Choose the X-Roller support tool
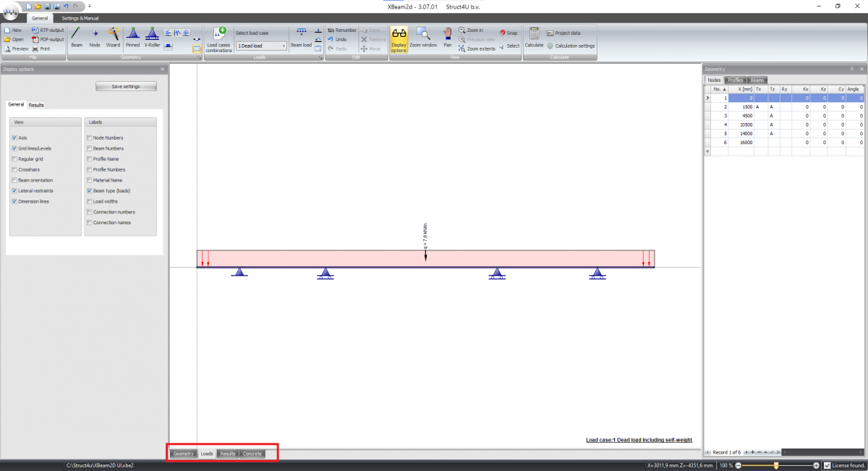The height and width of the screenshot is (471, 868). tap(152, 36)
